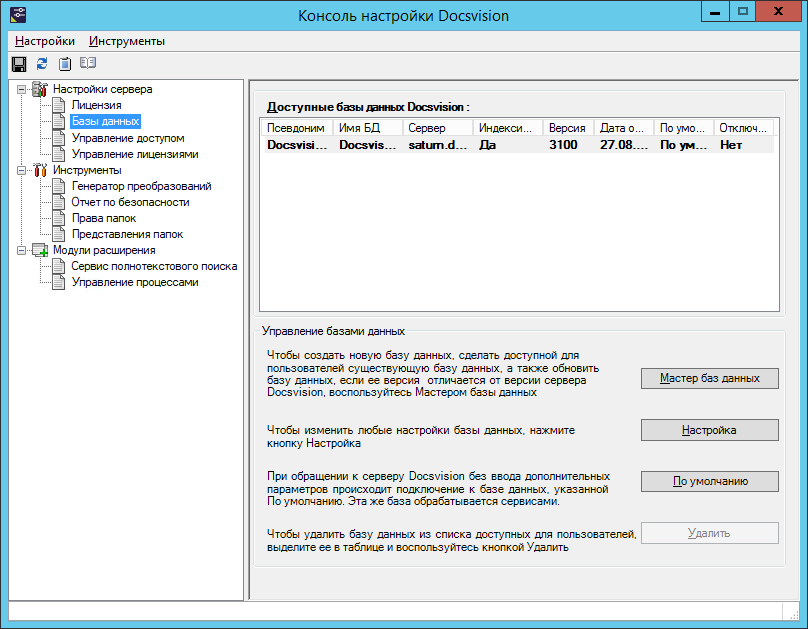The image size is (808, 629).
Task: Click the Save floppy disk toolbar icon
Action: point(18,64)
